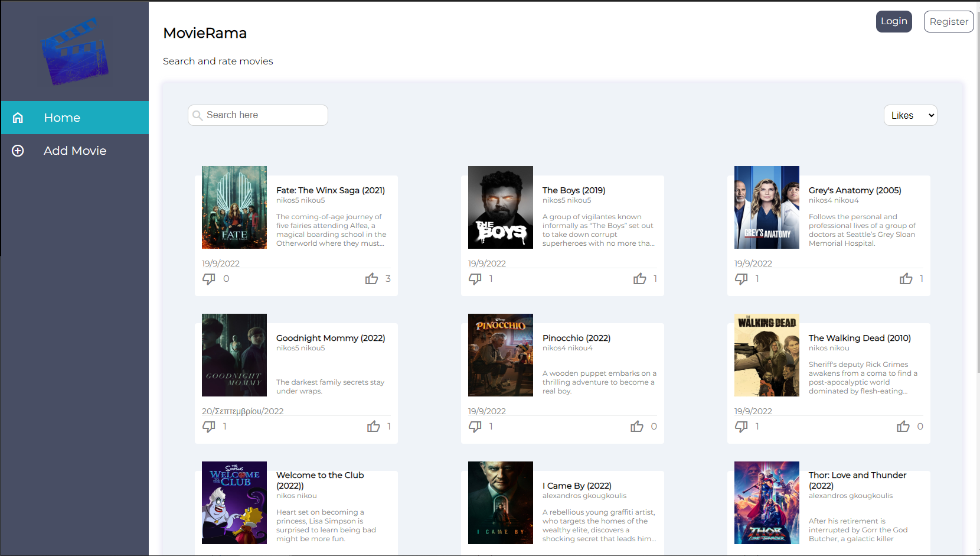Click the Login button
Image resolution: width=980 pixels, height=556 pixels.
tap(893, 21)
